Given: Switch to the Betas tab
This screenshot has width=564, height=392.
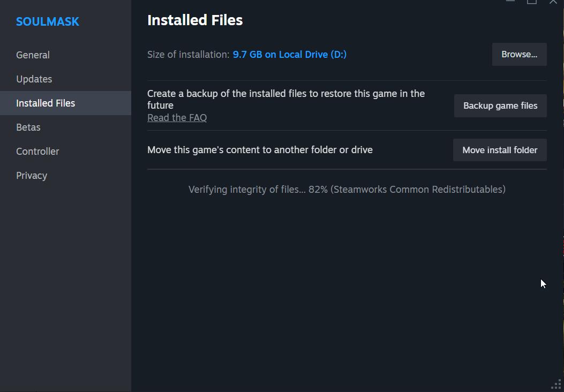Looking at the screenshot, I should 28,127.
